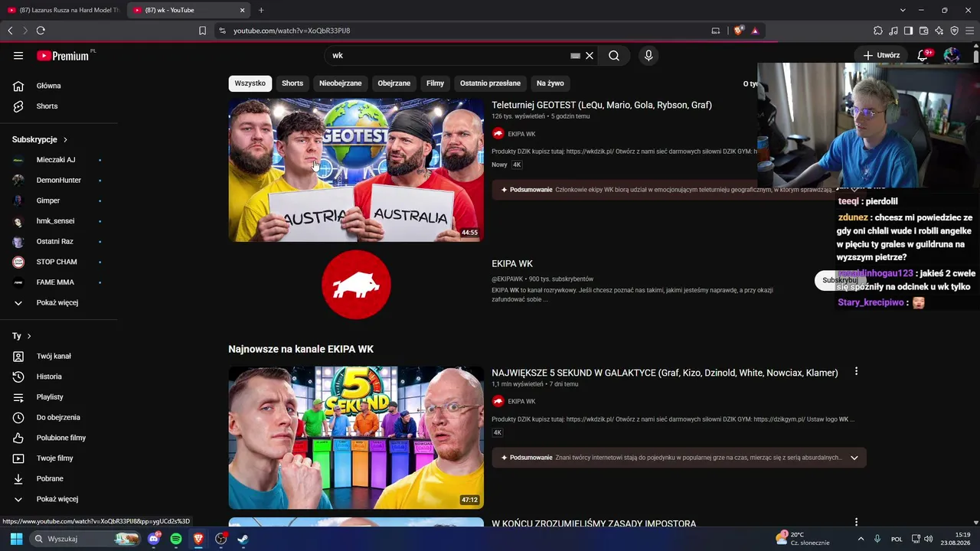Select the Shorts filter chip
Screen dimensions: 980x551
292,83
